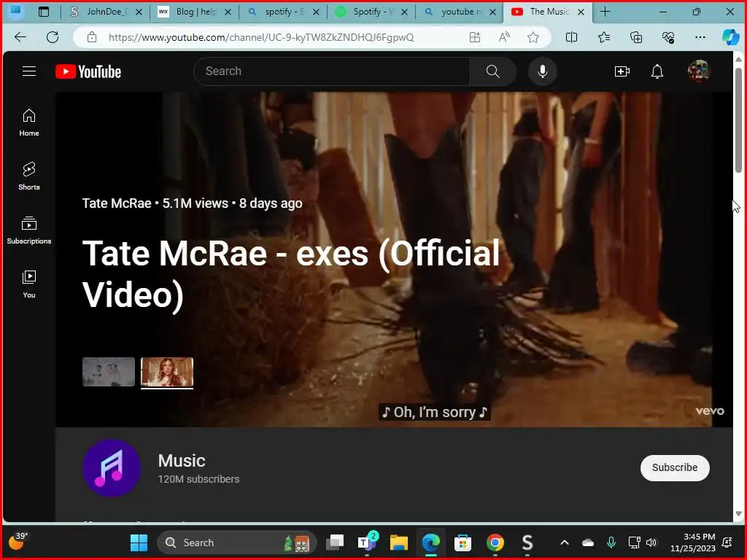The width and height of the screenshot is (747, 560).
Task: Add this page to favorites star
Action: pos(533,37)
